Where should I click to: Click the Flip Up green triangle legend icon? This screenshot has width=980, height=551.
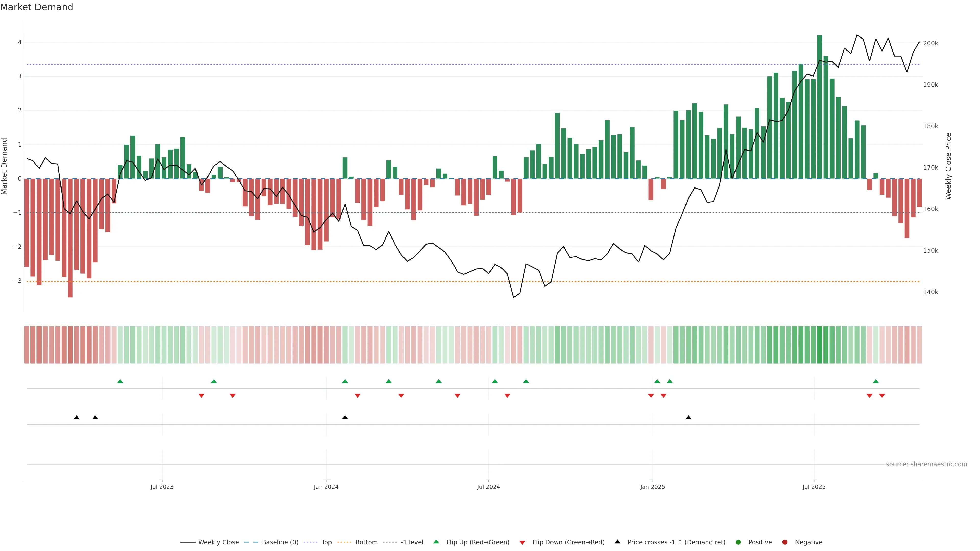(x=436, y=542)
